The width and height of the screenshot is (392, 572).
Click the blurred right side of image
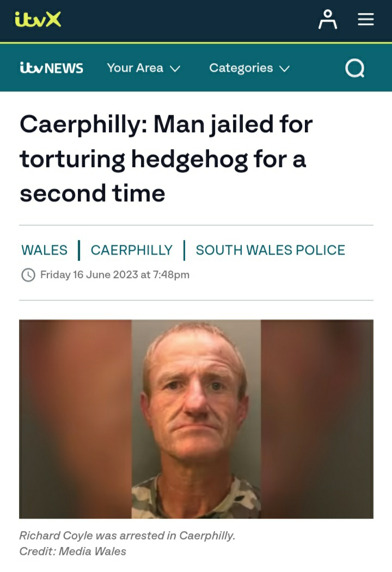[317, 419]
